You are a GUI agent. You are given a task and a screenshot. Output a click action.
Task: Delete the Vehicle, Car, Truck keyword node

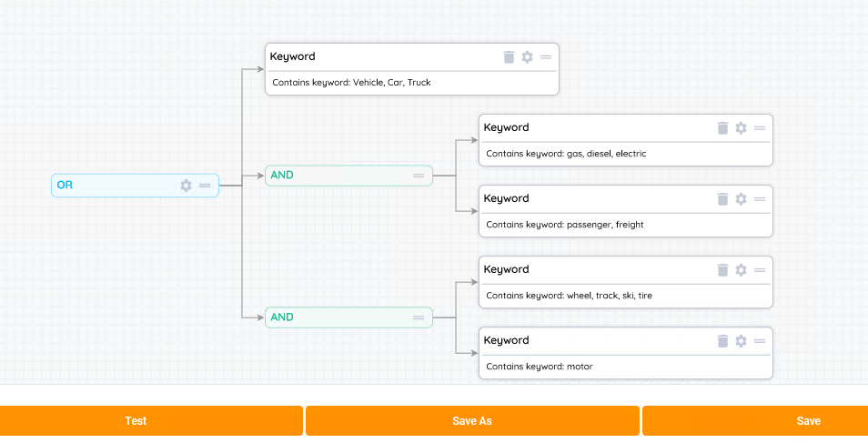(x=509, y=57)
